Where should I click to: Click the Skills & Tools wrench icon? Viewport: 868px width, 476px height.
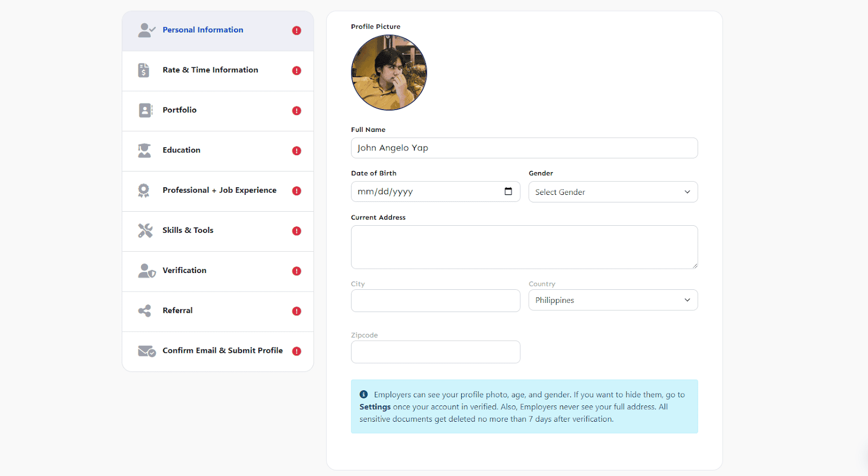coord(145,231)
